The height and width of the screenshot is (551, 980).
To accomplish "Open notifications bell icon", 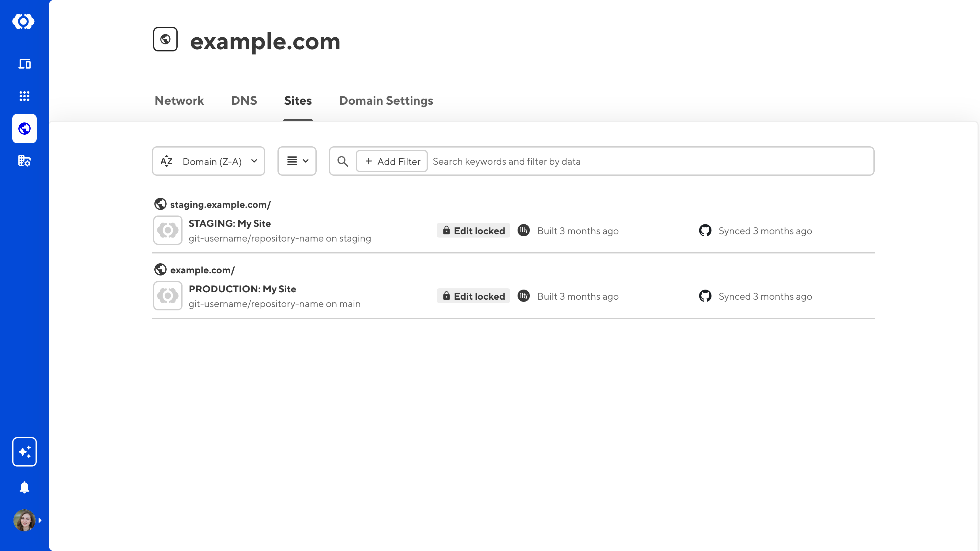I will click(x=24, y=487).
